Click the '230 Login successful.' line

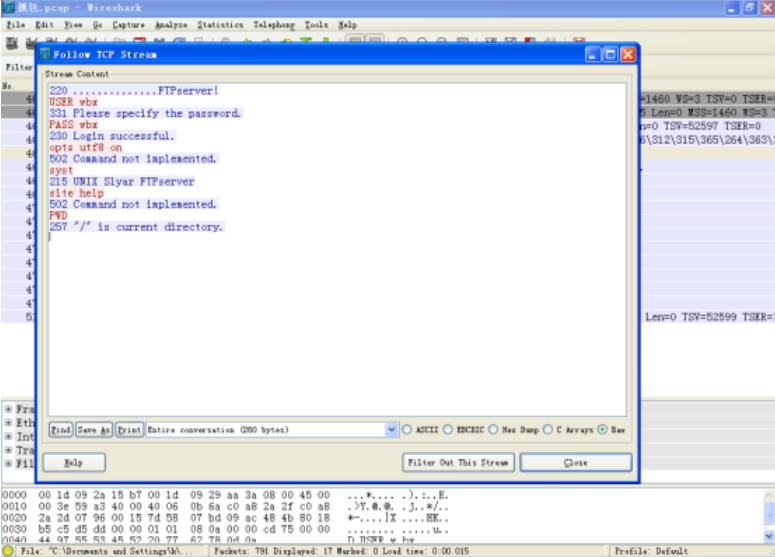(x=112, y=136)
